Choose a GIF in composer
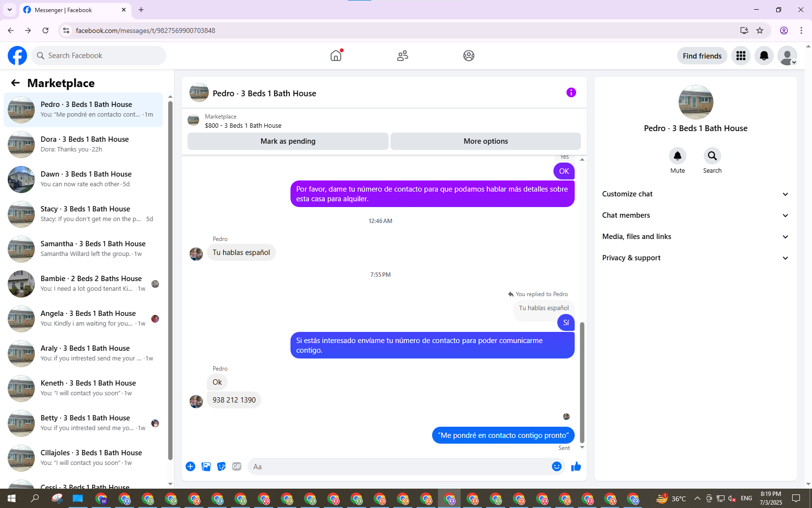 [x=237, y=466]
